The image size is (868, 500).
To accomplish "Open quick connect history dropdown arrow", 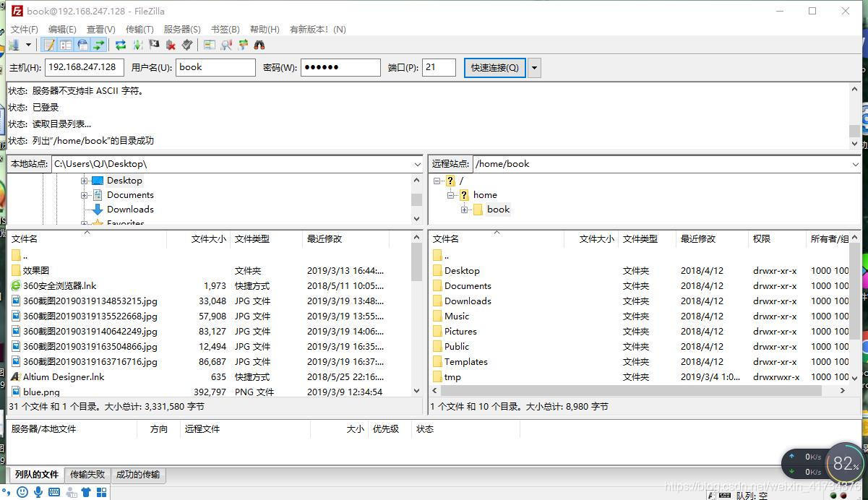I will (534, 67).
